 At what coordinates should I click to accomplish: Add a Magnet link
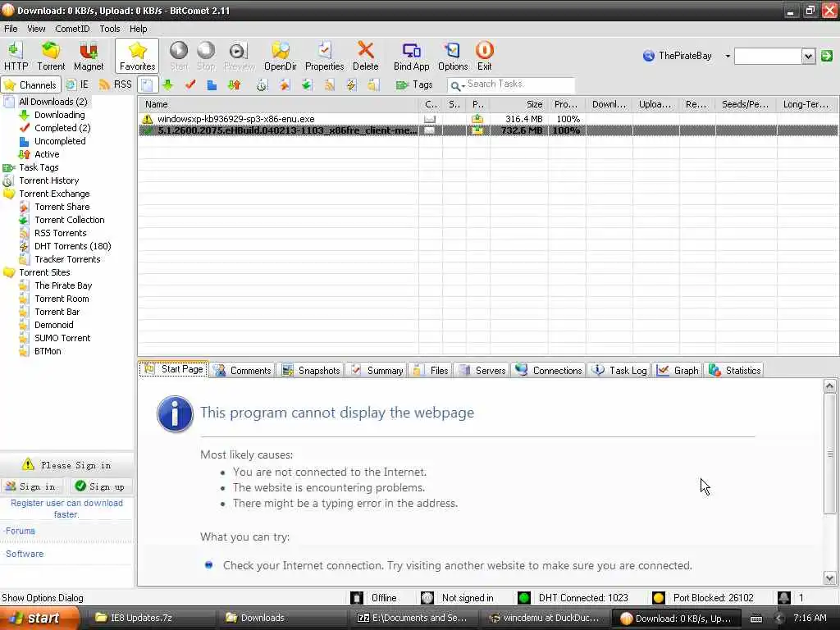click(x=89, y=57)
